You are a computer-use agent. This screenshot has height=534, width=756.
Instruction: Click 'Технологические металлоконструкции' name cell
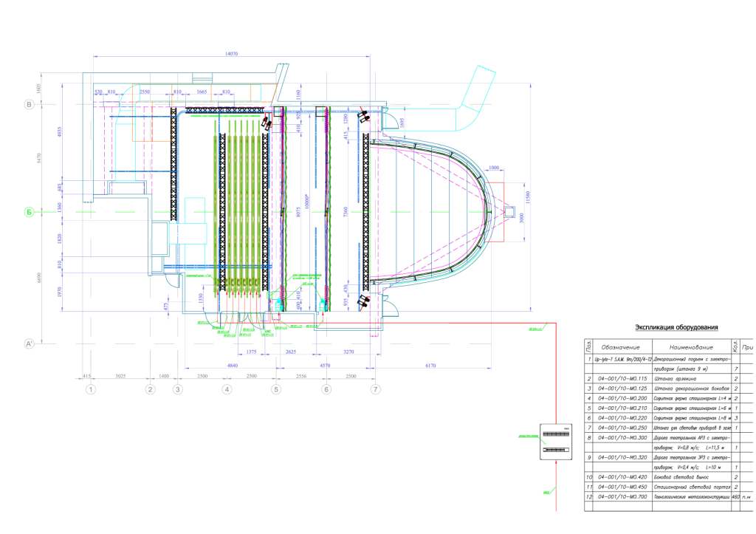click(692, 496)
